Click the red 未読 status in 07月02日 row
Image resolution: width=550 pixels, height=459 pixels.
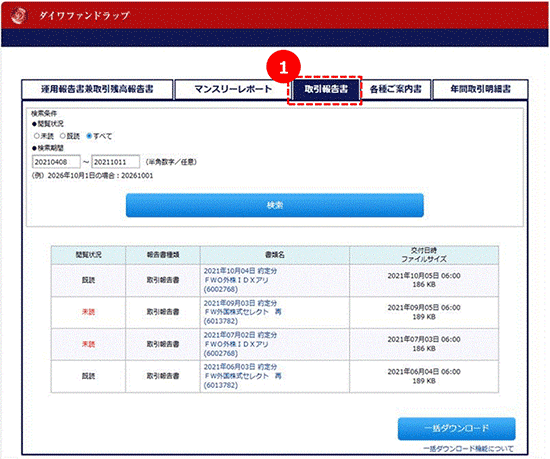(88, 344)
